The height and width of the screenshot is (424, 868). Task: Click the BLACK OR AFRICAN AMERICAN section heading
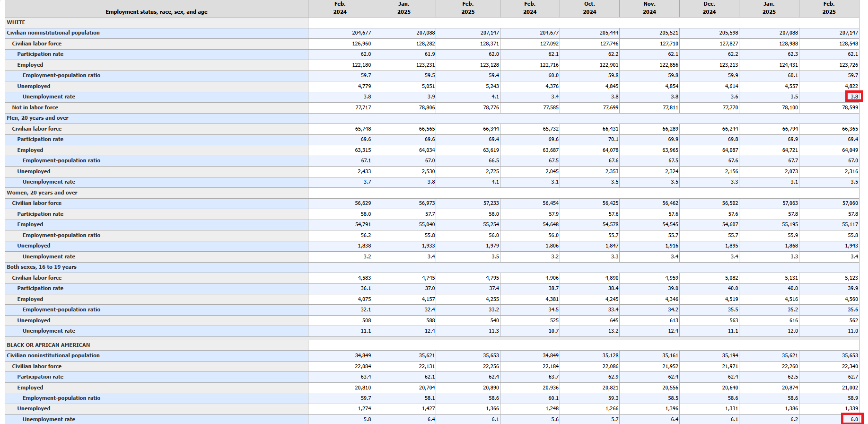[x=48, y=345]
